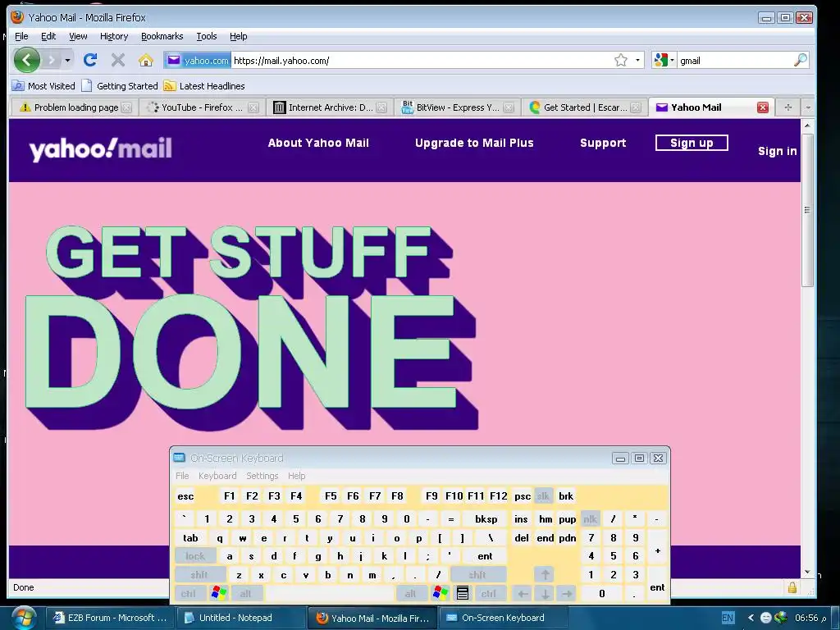Open the Getting Started bookmark
This screenshot has height=630, width=840.
[x=120, y=85]
